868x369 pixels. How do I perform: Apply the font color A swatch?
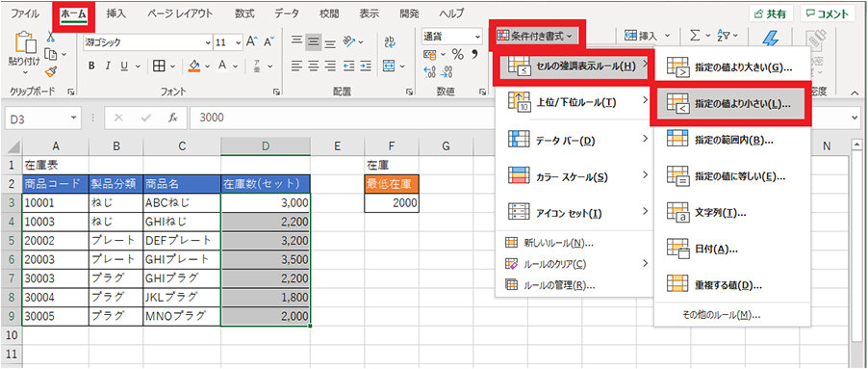[x=222, y=66]
